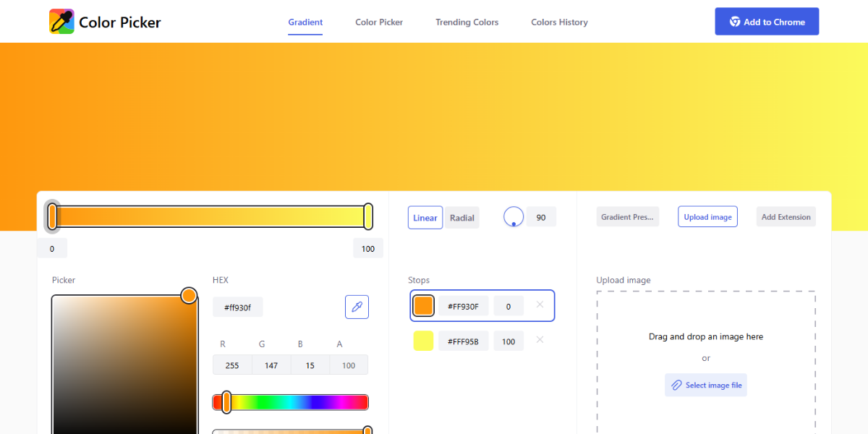The image size is (868, 434).
Task: Click the HEX value input field
Action: 237,307
